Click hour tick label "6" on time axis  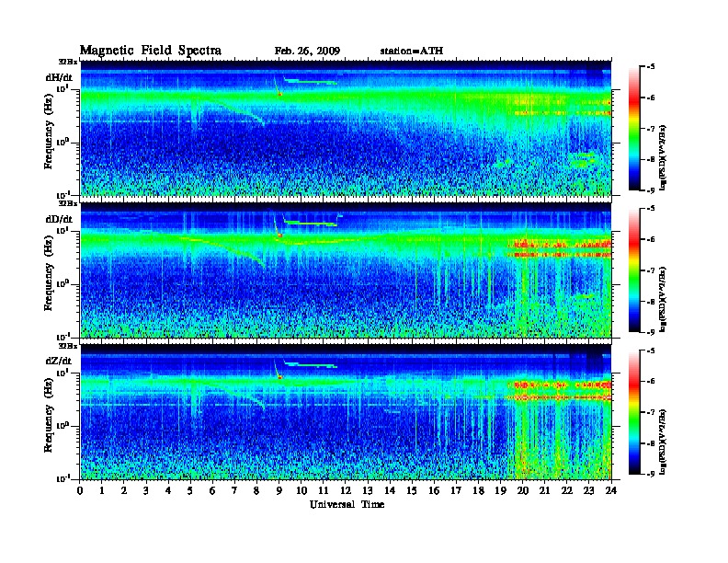pos(212,490)
